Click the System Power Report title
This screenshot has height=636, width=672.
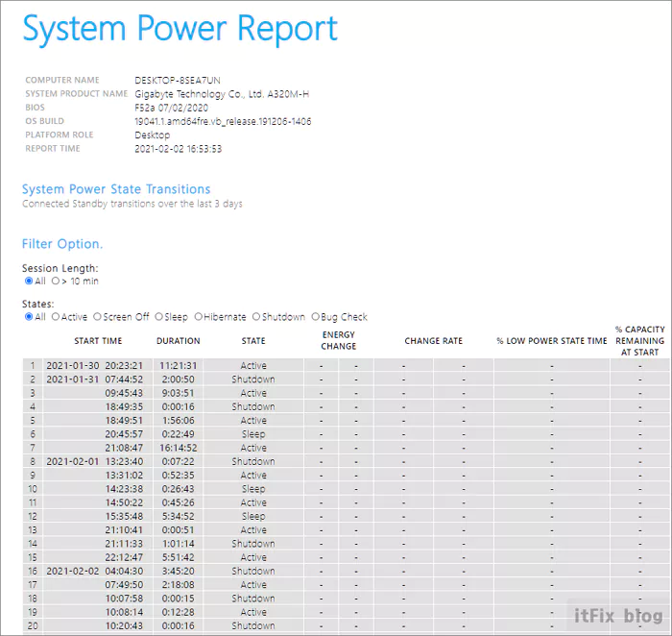point(180,28)
